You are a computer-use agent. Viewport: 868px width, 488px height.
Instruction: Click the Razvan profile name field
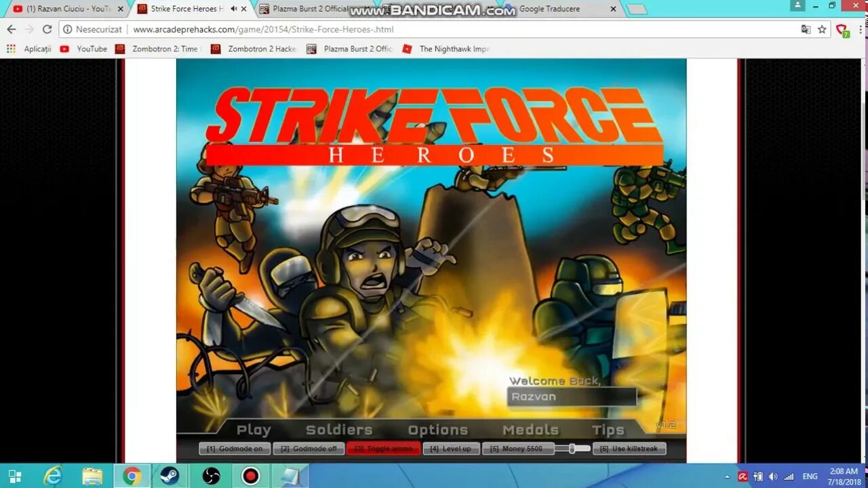(572, 396)
